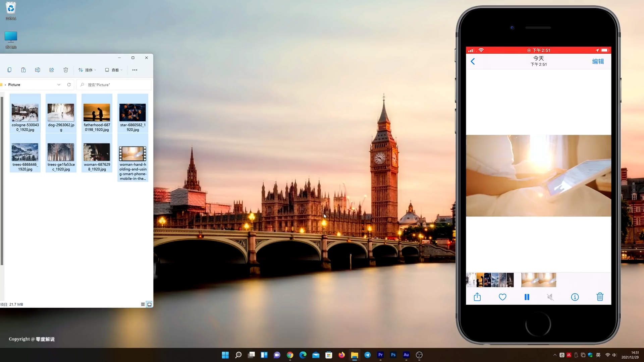
Task: Tap the trash icon on phone screen
Action: (600, 297)
